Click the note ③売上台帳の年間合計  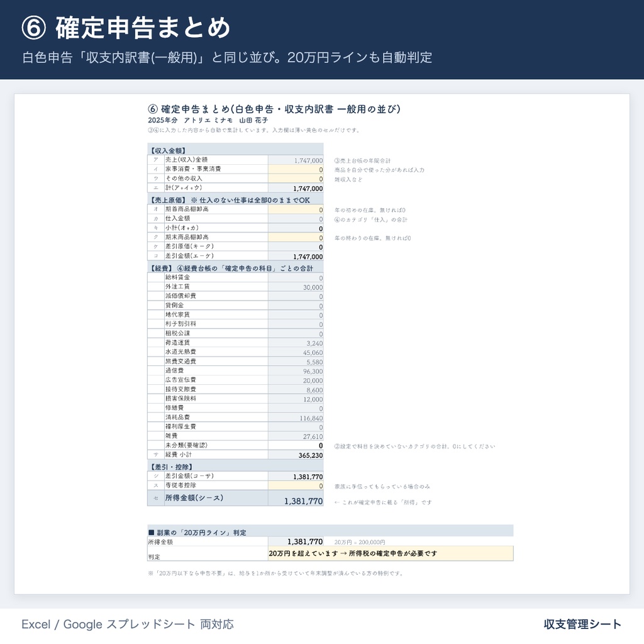362,160
